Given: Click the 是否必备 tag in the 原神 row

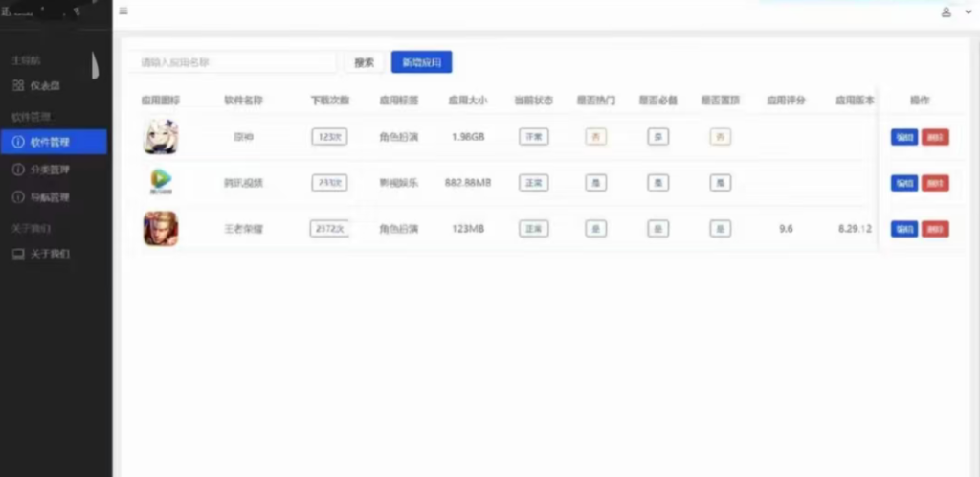Looking at the screenshot, I should pyautogui.click(x=658, y=137).
